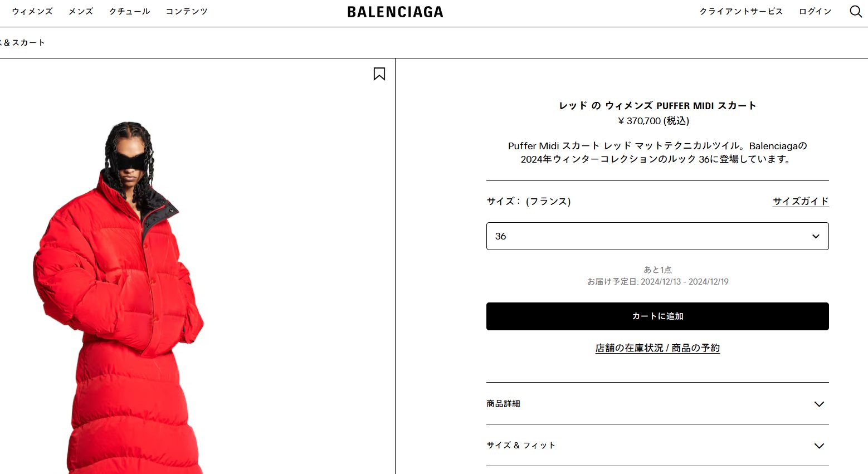The height and width of the screenshot is (474, 868).
Task: Open the ウィメンズ menu
Action: point(32,11)
